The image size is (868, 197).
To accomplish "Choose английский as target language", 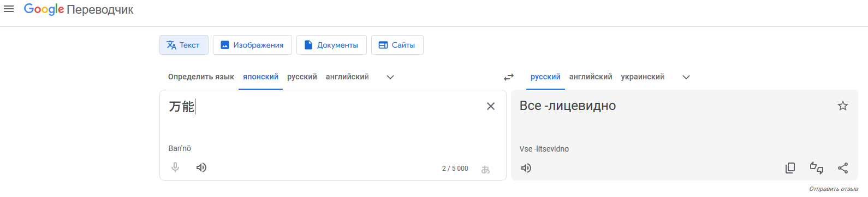I will click(x=591, y=77).
